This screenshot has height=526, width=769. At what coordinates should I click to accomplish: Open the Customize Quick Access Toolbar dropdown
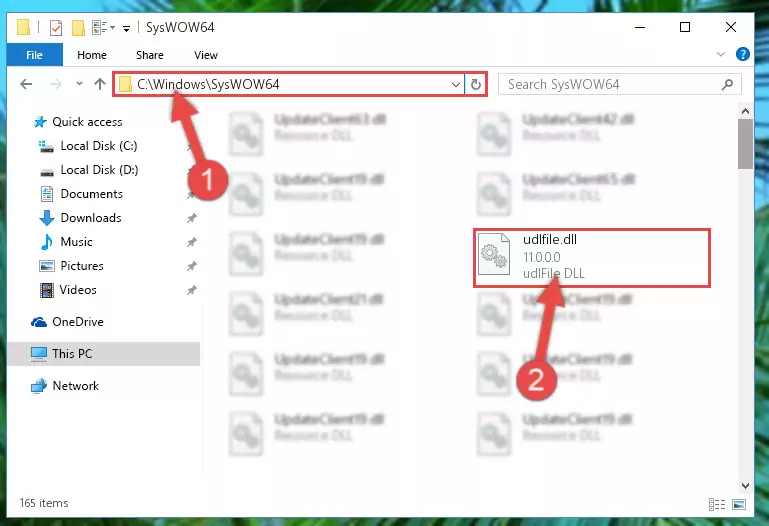click(126, 28)
